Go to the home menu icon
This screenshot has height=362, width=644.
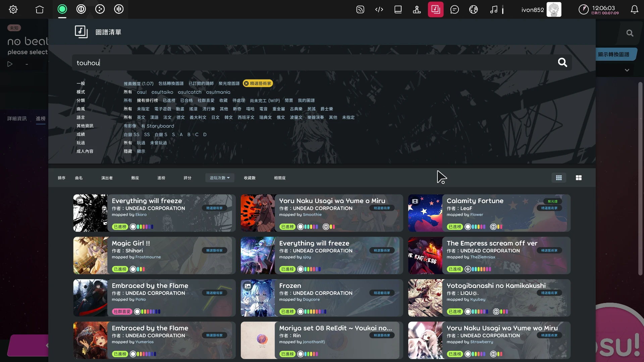point(40,9)
